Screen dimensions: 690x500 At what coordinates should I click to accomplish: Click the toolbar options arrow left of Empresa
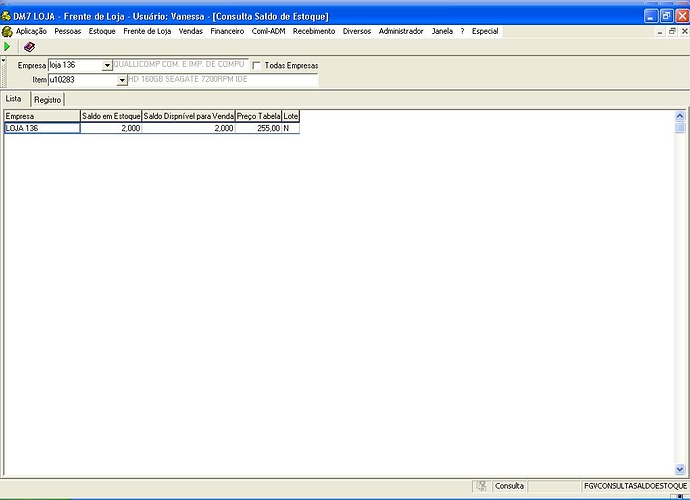click(4, 59)
